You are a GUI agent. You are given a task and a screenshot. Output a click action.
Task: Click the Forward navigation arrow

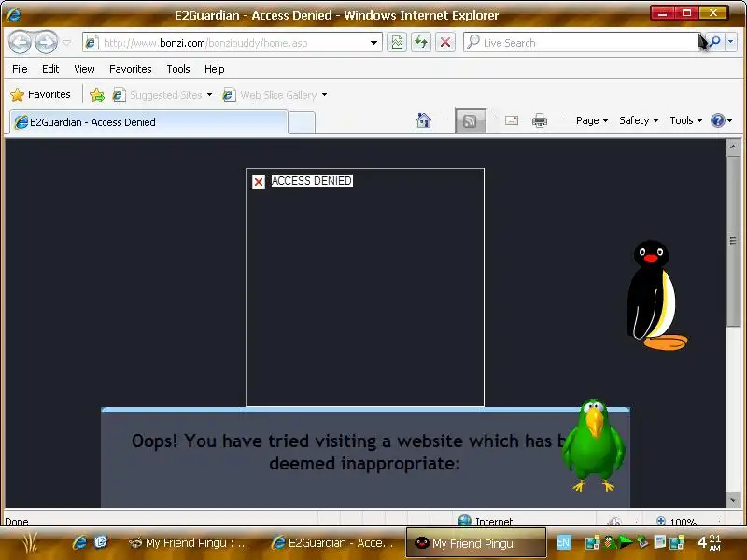pyautogui.click(x=46, y=42)
